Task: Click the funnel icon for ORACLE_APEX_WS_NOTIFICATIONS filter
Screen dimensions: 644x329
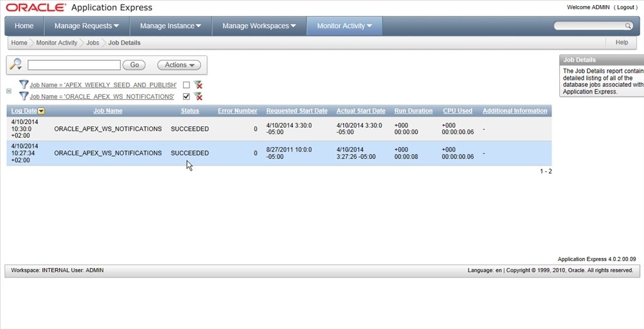Action: 24,96
